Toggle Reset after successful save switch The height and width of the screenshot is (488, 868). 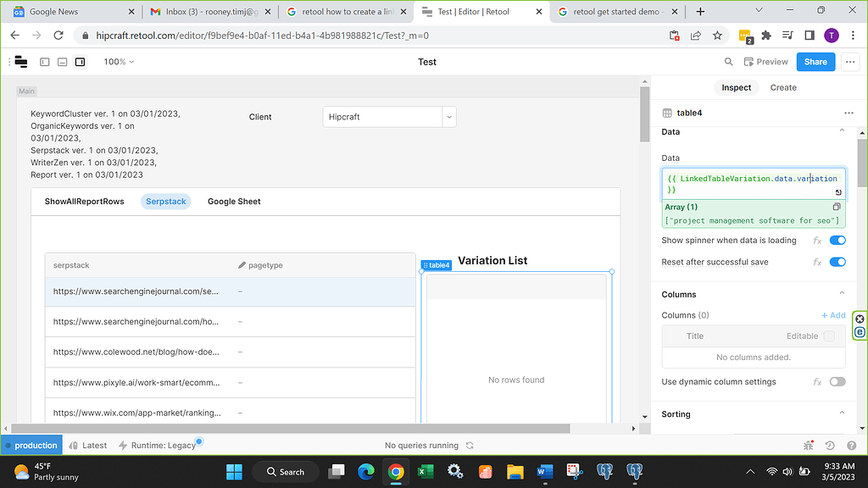tap(837, 263)
